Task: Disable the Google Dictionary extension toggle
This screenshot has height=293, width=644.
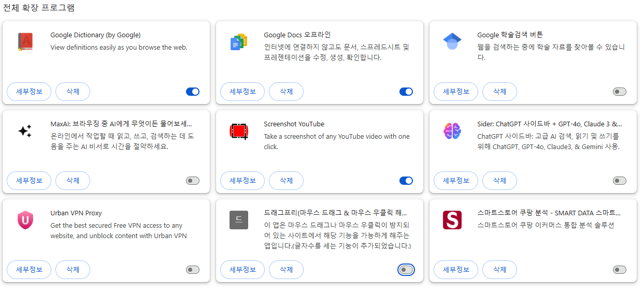Action: pyautogui.click(x=193, y=92)
